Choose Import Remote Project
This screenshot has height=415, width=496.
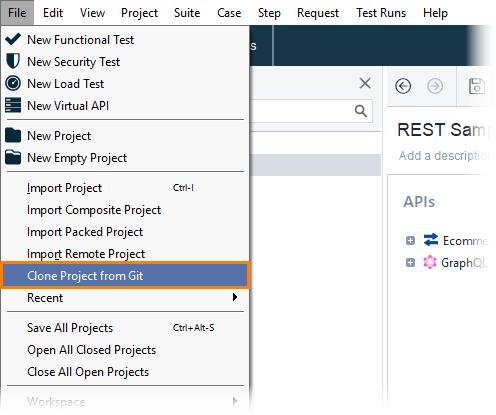(x=125, y=254)
